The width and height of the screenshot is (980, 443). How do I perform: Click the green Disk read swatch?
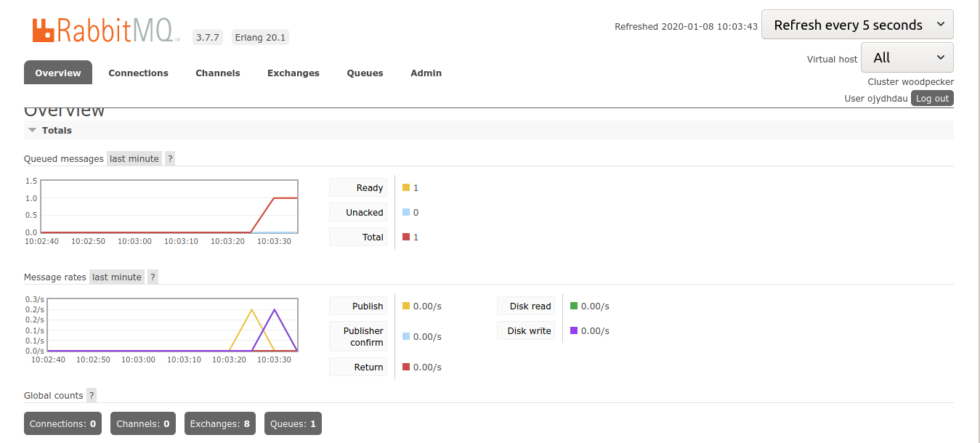pyautogui.click(x=574, y=306)
